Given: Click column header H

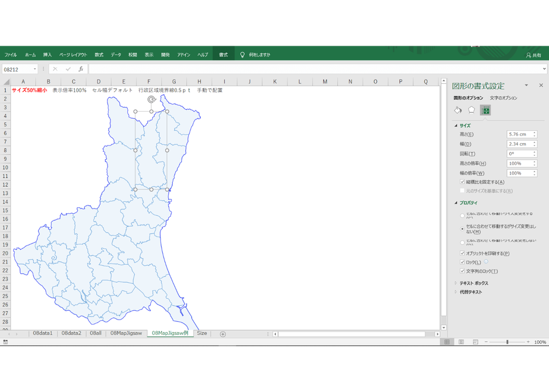Looking at the screenshot, I should click(199, 81).
